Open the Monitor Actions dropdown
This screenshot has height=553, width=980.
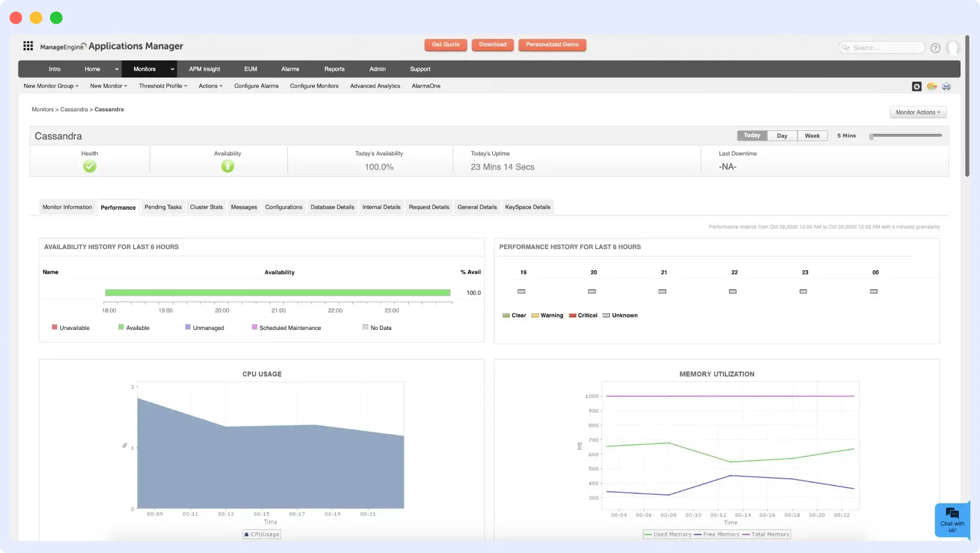pyautogui.click(x=918, y=112)
